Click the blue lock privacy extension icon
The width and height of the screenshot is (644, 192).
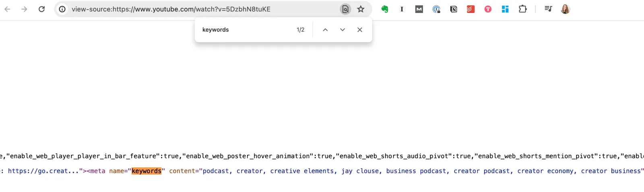(x=436, y=9)
